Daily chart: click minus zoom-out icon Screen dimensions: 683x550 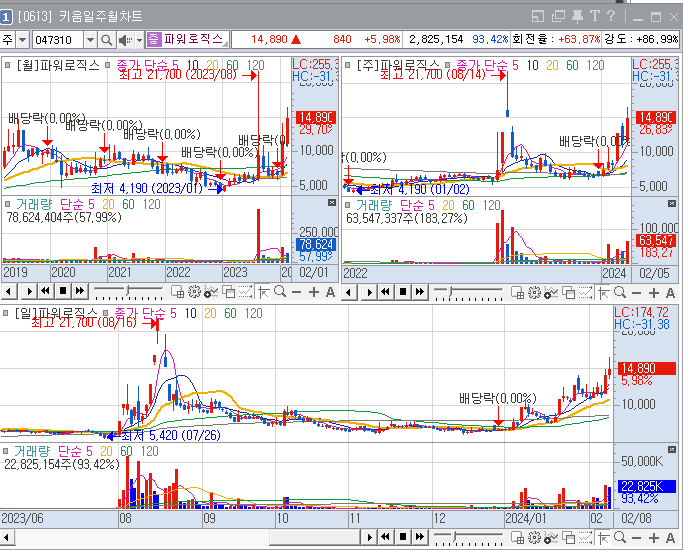636,538
